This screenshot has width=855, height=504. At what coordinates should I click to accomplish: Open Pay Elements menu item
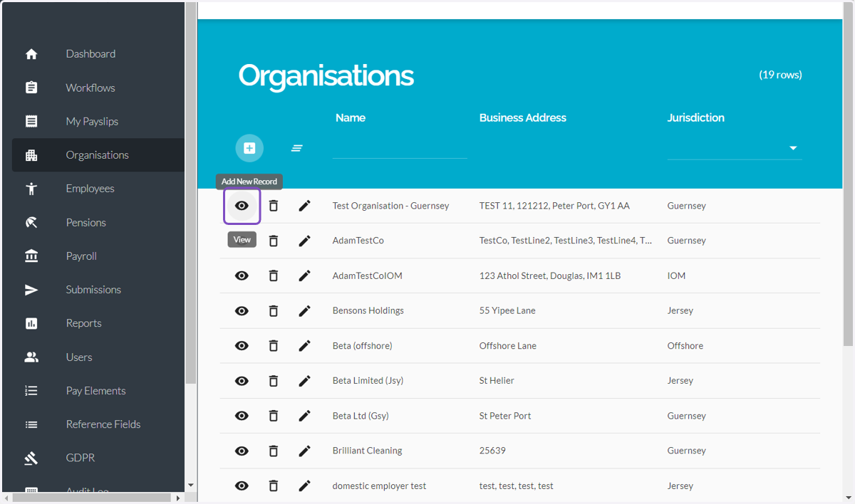tap(98, 390)
